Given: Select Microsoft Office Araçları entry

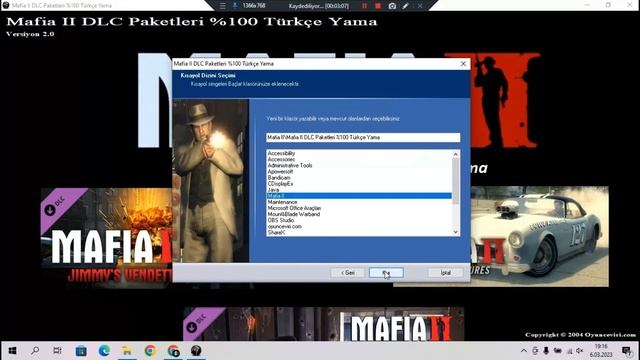Looking at the screenshot, I should (x=294, y=208).
